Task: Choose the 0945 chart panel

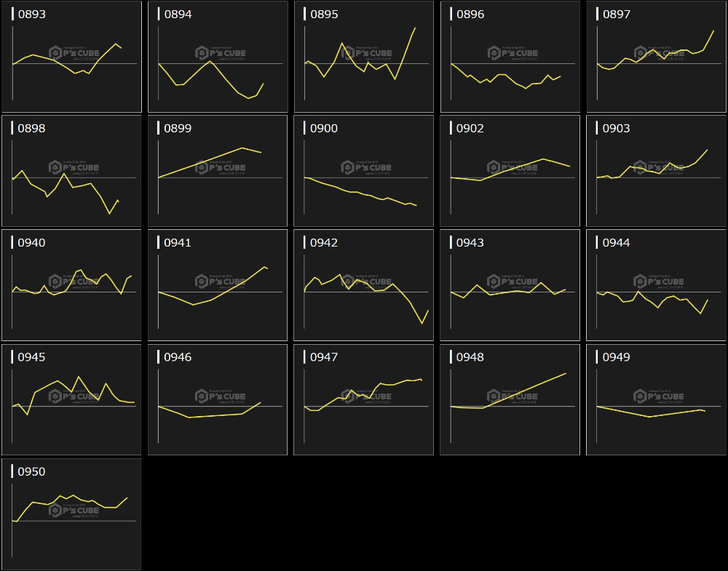Action: pos(71,399)
